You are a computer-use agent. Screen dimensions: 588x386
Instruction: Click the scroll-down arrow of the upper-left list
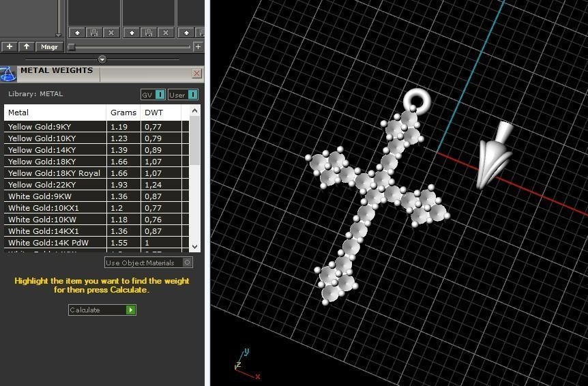(x=58, y=35)
